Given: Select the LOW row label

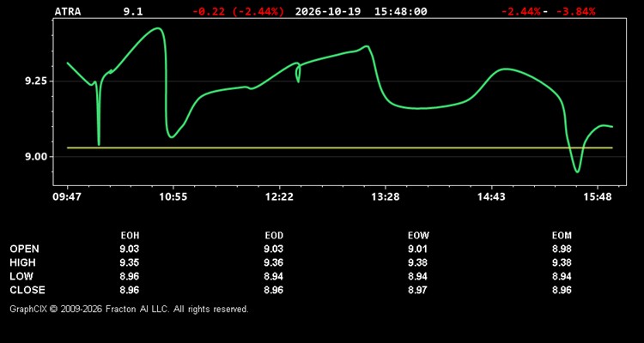Looking at the screenshot, I should 21,276.
